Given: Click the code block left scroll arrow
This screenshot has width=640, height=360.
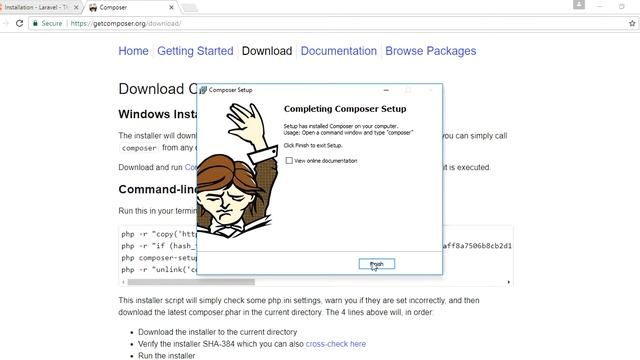Looking at the screenshot, I should click(x=123, y=282).
